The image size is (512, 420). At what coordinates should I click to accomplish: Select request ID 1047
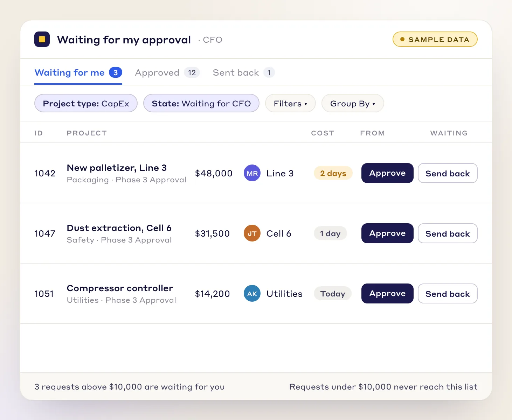45,233
